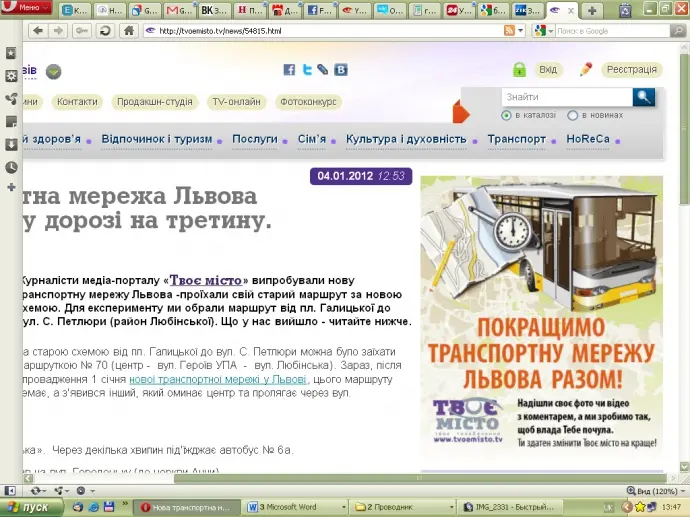The width and height of the screenshot is (690, 517).
Task: Click the bus transport network banner
Action: point(541,313)
